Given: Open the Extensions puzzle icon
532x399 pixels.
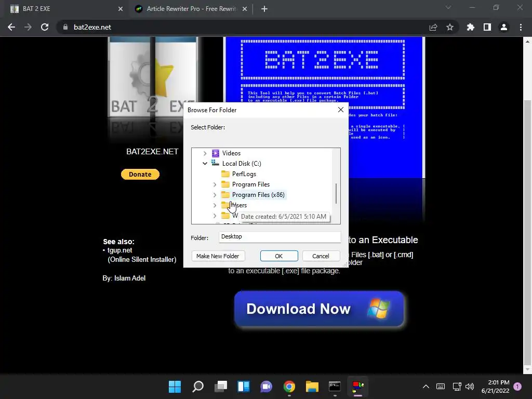Looking at the screenshot, I should pyautogui.click(x=471, y=27).
